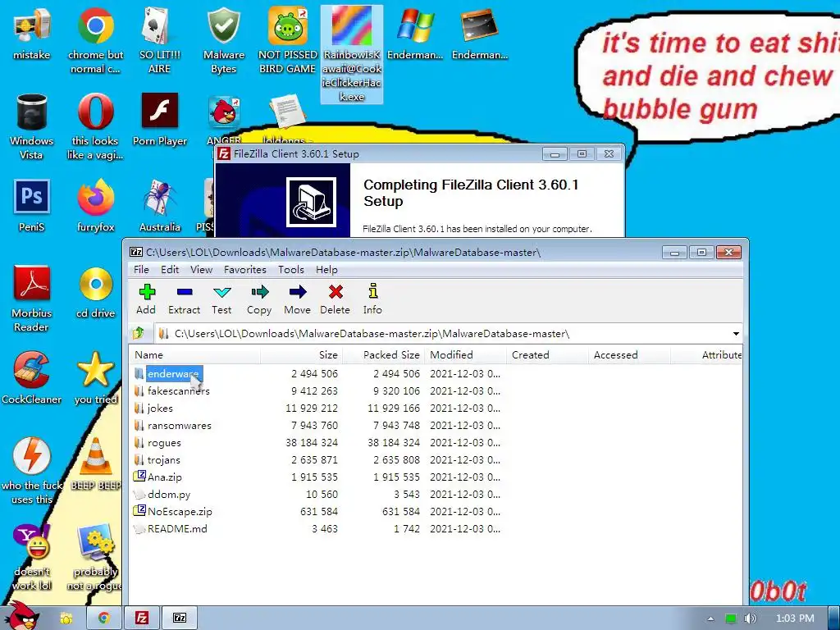
Task: Open the Info toolbar icon
Action: pos(373,299)
